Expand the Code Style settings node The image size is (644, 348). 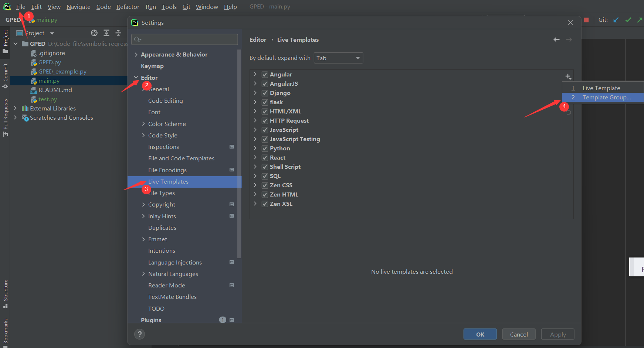click(143, 135)
